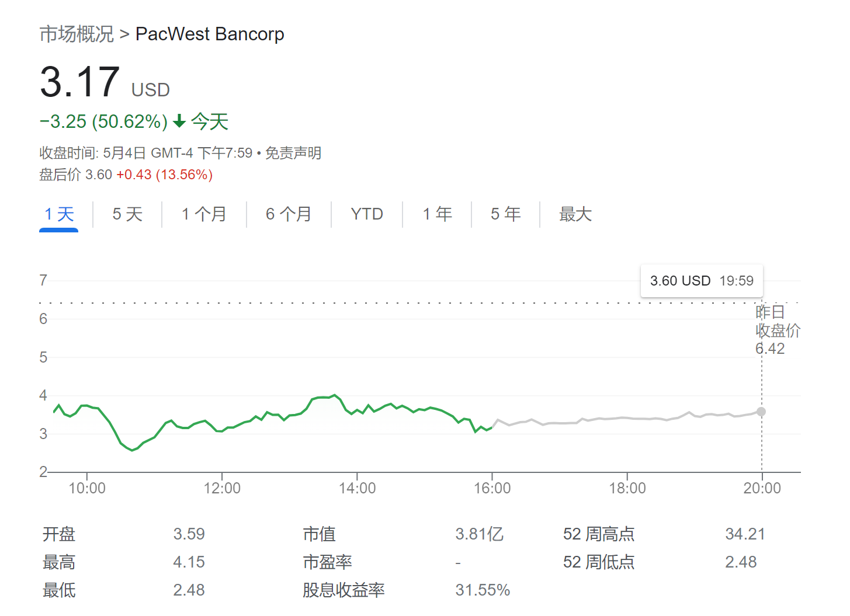850x616 pixels.
Task: Click the 市场概况 breadcrumb link
Action: 77,34
